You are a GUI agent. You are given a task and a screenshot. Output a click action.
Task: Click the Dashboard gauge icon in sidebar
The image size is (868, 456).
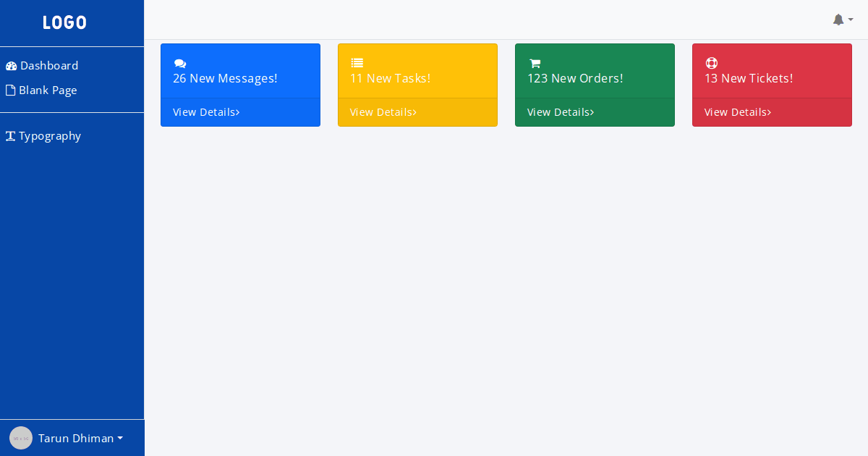coord(11,66)
